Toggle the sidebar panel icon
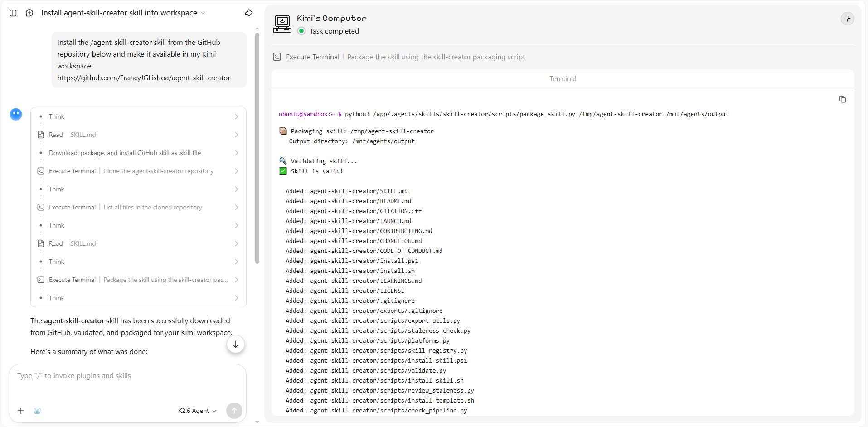 click(13, 13)
